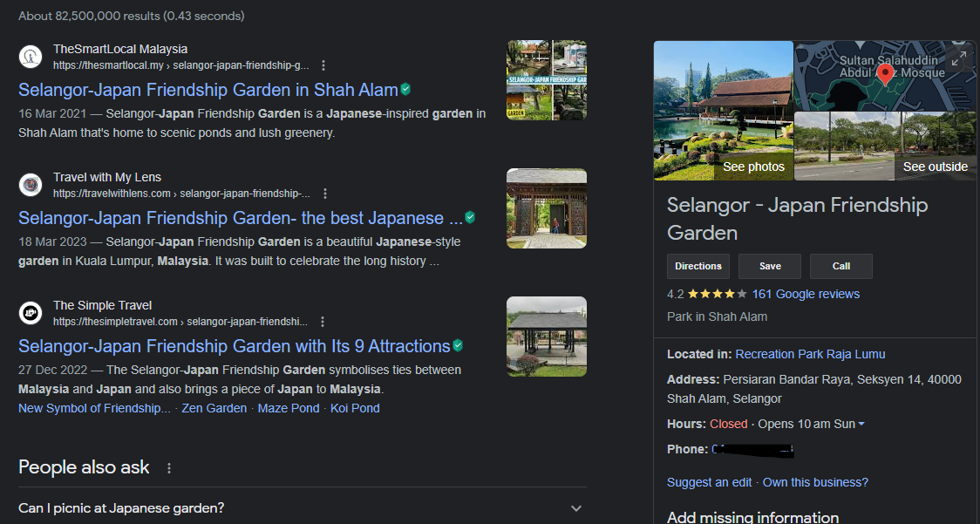Open three-dot menu for thesimpletravel.com result
The height and width of the screenshot is (524, 980).
point(323,322)
